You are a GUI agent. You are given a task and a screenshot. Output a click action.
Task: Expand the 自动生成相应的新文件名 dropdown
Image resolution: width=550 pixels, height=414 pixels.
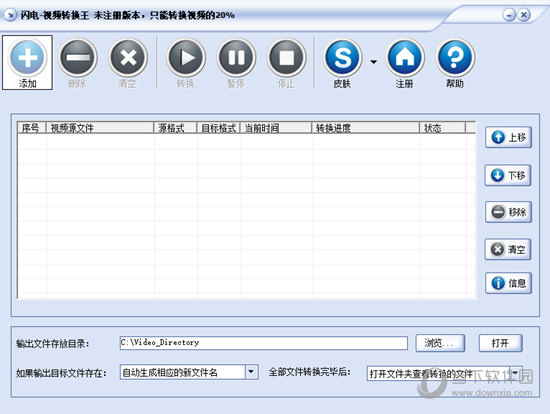point(251,372)
